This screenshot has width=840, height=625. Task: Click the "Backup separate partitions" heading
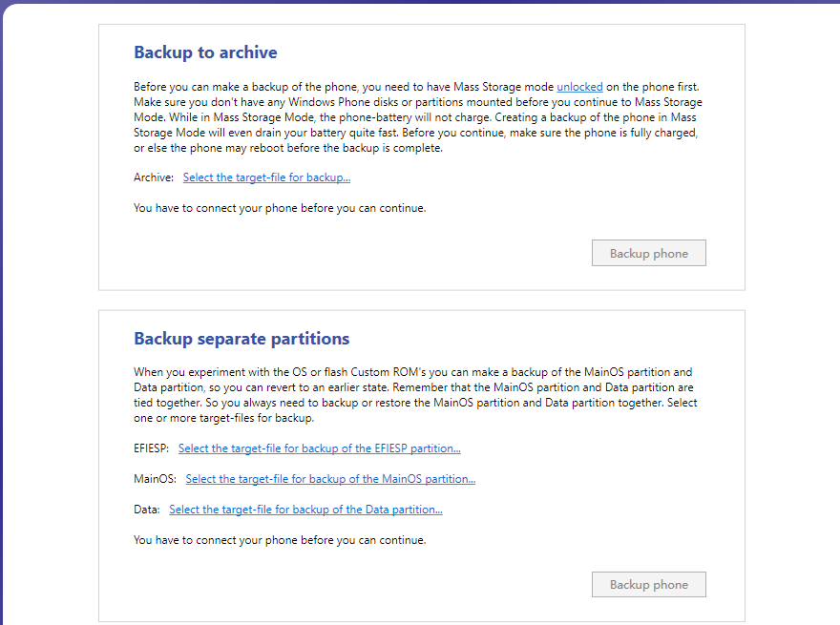[x=241, y=339]
